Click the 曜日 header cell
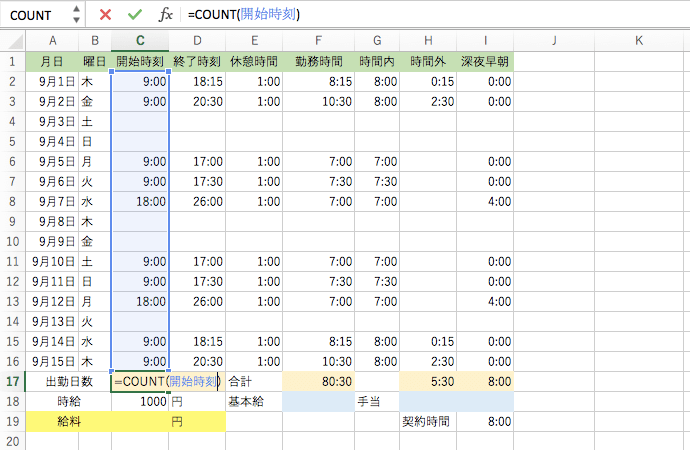The width and height of the screenshot is (690, 450). 95,61
